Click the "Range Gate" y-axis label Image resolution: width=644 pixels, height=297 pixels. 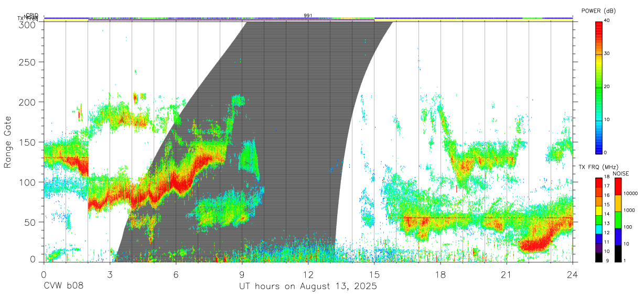8,142
